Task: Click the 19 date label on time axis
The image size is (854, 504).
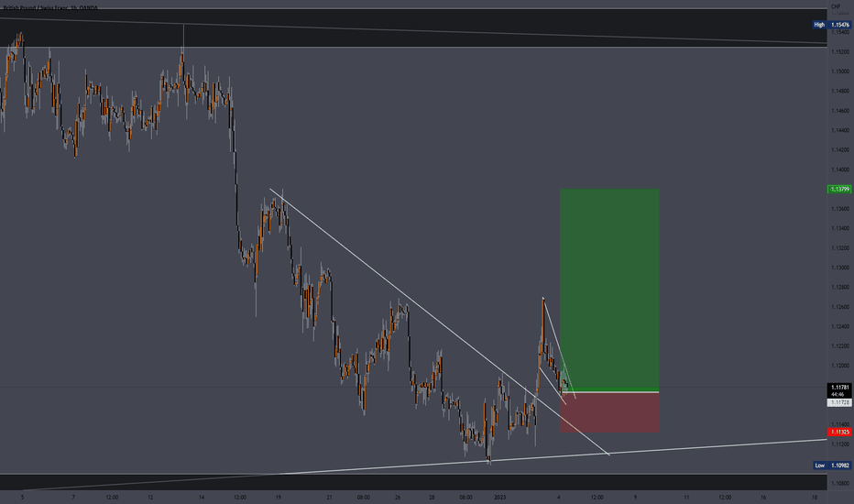Action: (278, 497)
